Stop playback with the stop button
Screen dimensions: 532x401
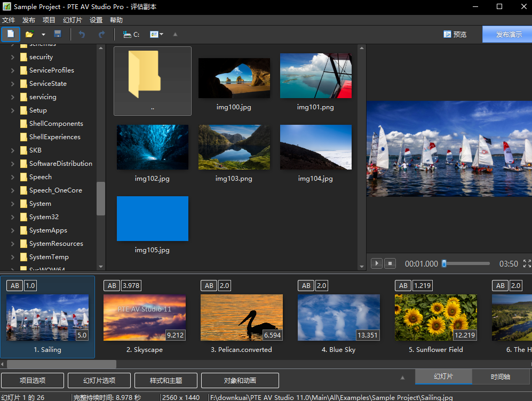[x=390, y=263]
